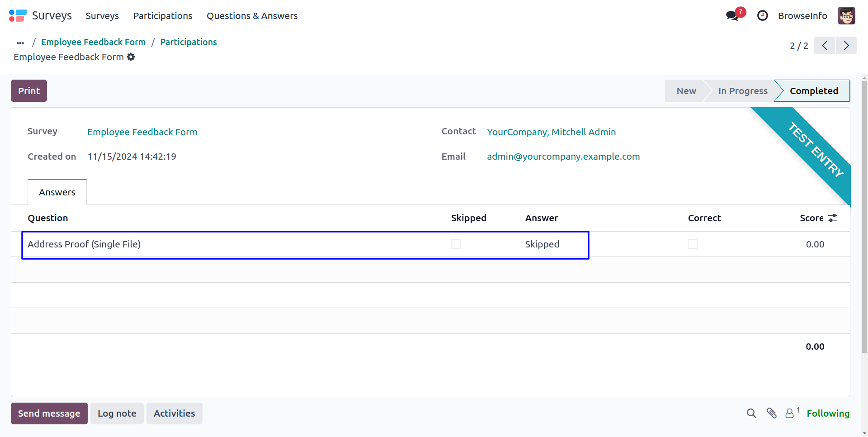Toggle Correct checkbox for Address Proof
This screenshot has height=437, width=868.
pyautogui.click(x=693, y=244)
